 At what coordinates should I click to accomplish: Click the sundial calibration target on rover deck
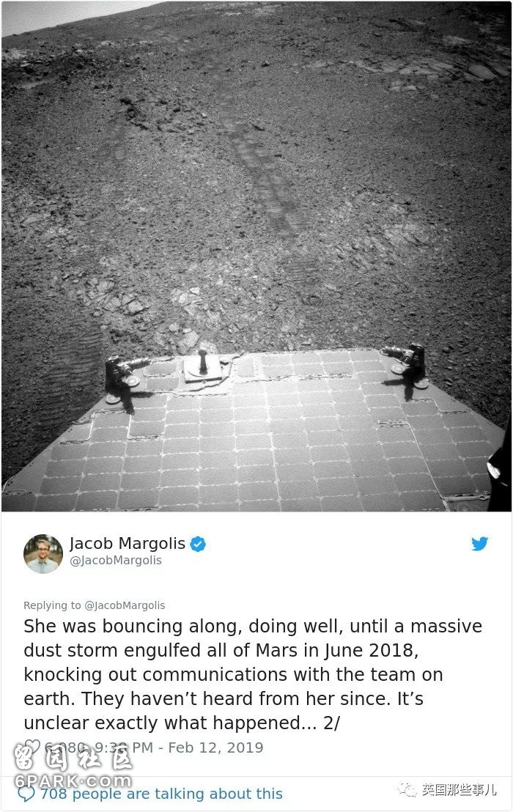(x=203, y=366)
